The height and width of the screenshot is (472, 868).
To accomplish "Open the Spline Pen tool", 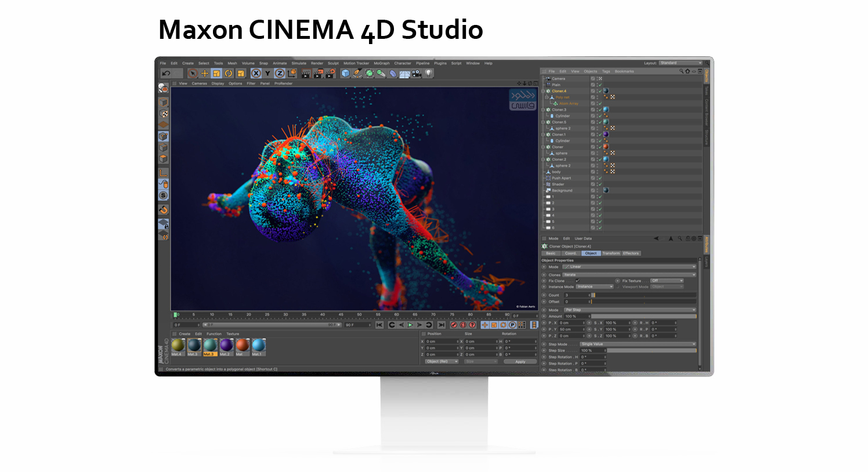I will (x=357, y=73).
